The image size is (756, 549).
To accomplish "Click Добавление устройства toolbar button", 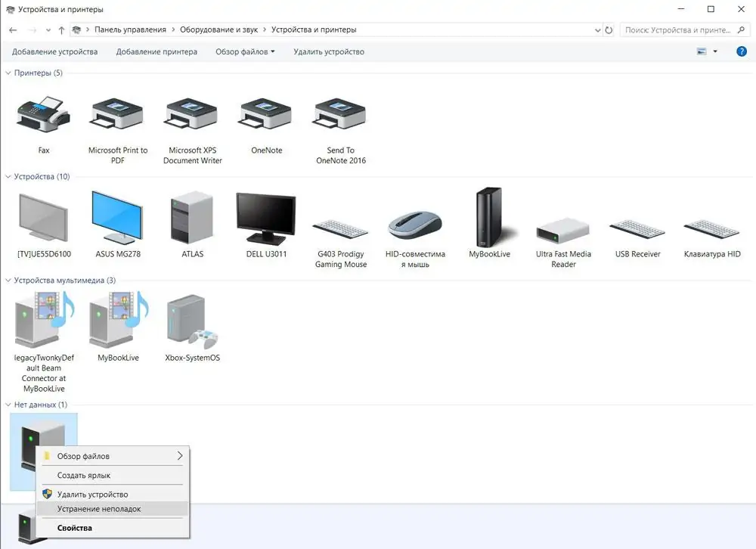I will (54, 51).
